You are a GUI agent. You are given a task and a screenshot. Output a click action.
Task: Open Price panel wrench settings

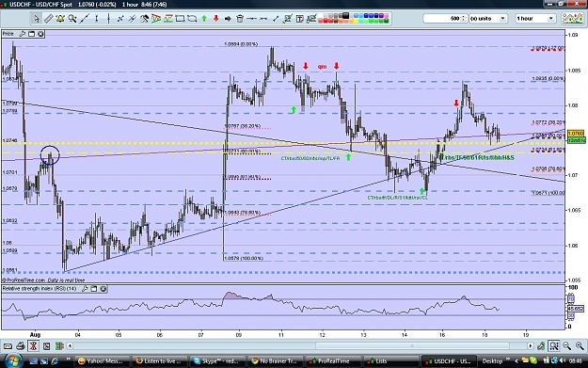point(23,34)
